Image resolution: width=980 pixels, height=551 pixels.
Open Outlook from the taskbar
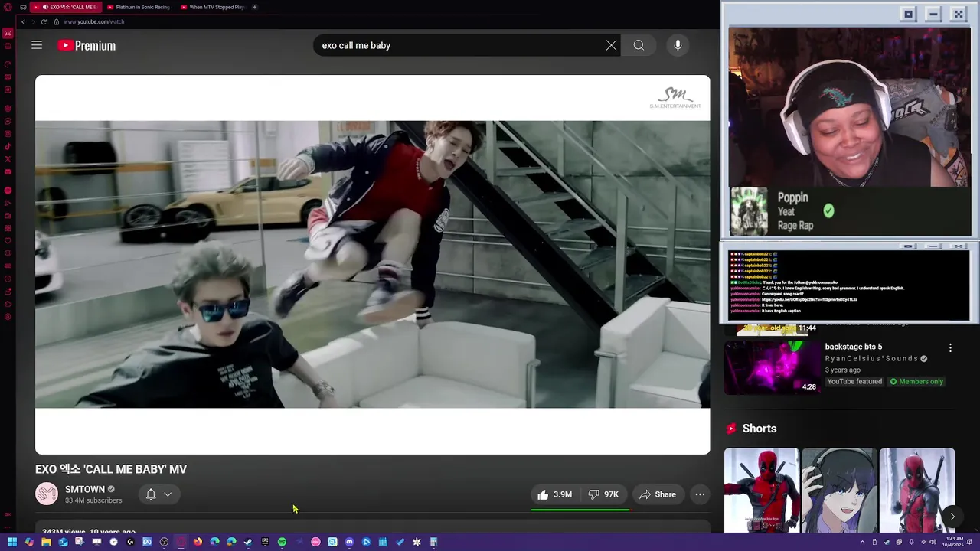point(63,542)
